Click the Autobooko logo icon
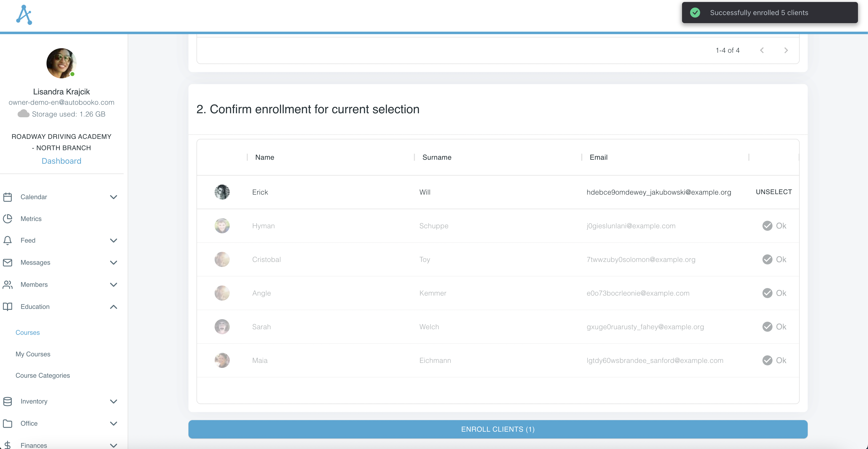 [24, 15]
